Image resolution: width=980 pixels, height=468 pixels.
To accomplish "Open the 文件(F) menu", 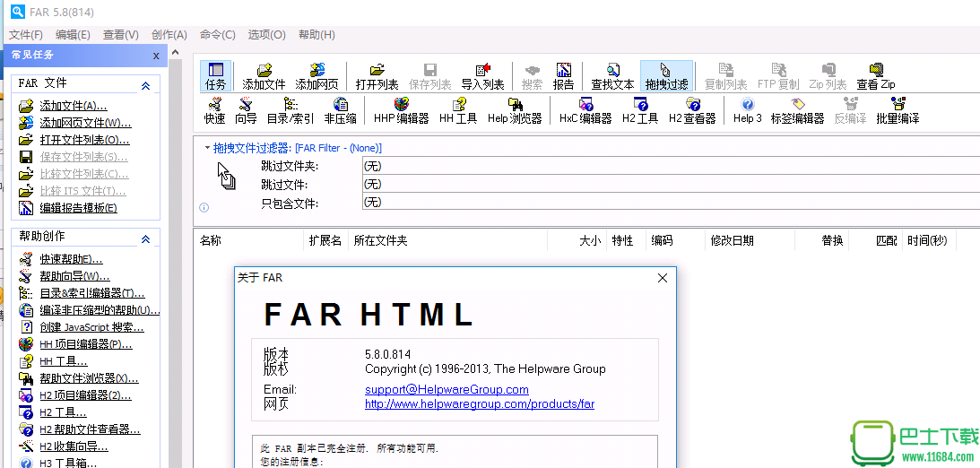I will click(x=26, y=35).
